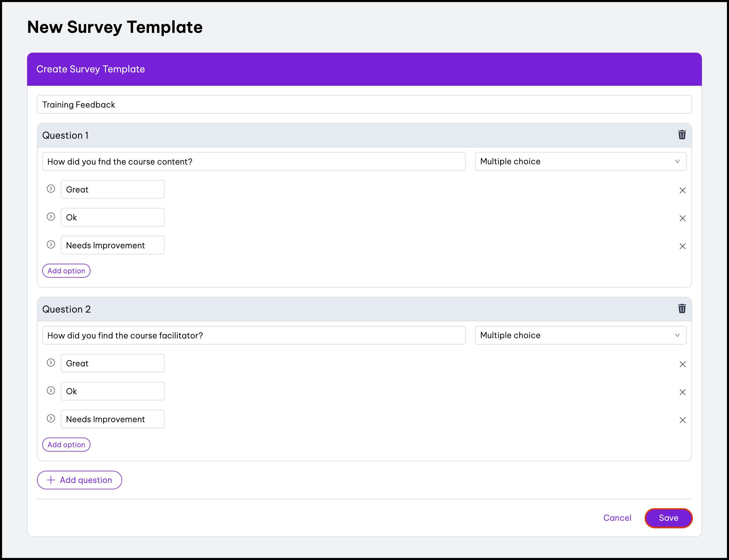The image size is (729, 560).
Task: Remove 'Ok' option from Question 1
Action: [x=682, y=218]
